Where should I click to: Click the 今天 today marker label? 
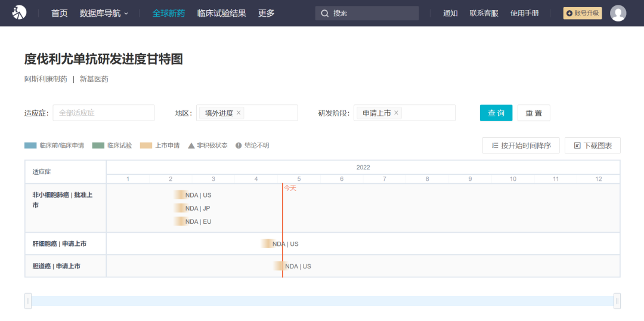[290, 188]
